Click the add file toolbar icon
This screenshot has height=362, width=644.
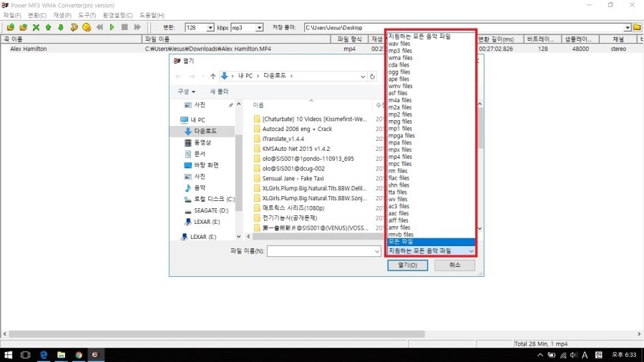[x=10, y=27]
